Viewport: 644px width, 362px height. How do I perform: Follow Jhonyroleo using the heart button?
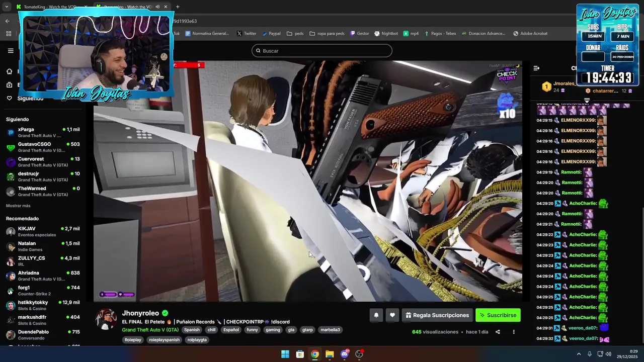(x=392, y=315)
